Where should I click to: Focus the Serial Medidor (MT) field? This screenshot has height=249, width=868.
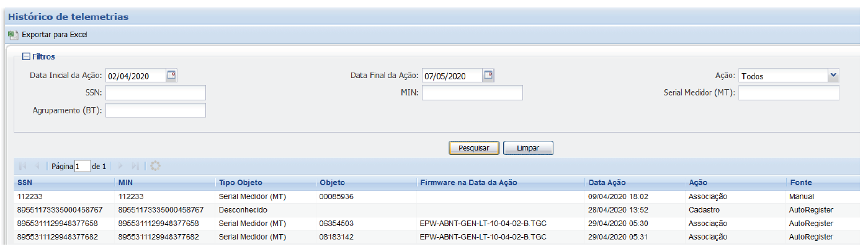coord(789,93)
